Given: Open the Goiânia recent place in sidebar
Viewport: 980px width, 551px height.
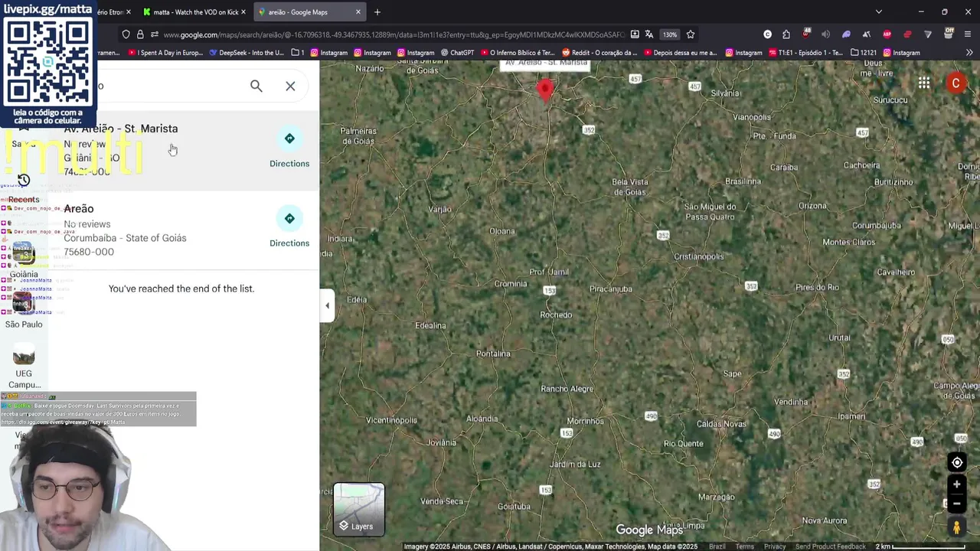Looking at the screenshot, I should (24, 260).
